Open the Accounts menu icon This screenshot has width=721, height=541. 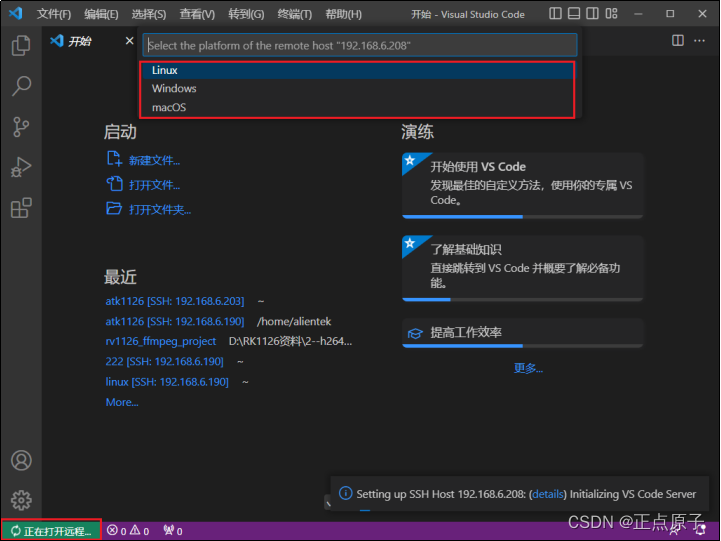(21, 460)
